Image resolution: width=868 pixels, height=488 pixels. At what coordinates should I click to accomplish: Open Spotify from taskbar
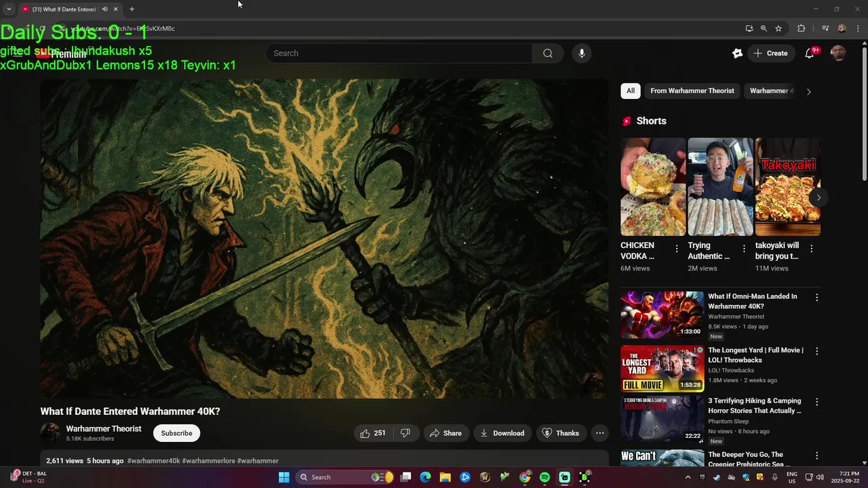click(x=545, y=477)
